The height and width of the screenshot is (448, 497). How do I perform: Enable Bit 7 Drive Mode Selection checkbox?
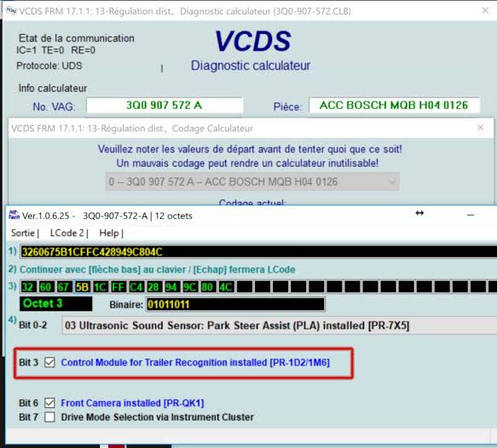coord(49,417)
